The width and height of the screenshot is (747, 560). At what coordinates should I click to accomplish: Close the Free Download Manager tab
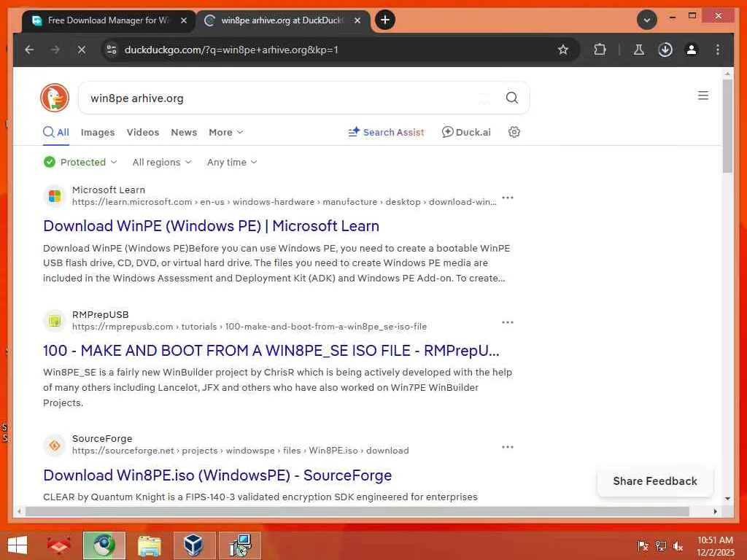pos(184,20)
